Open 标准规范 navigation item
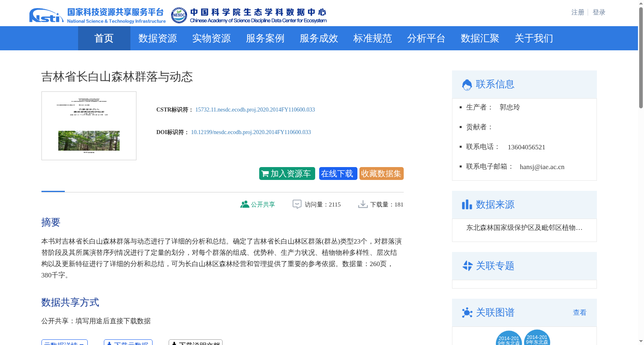 [x=373, y=38]
